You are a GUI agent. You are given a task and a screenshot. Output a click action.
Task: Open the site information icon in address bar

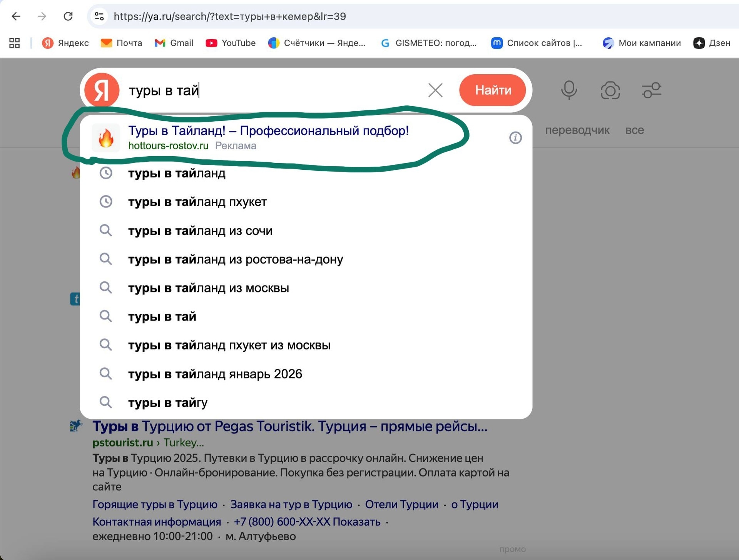click(x=99, y=16)
